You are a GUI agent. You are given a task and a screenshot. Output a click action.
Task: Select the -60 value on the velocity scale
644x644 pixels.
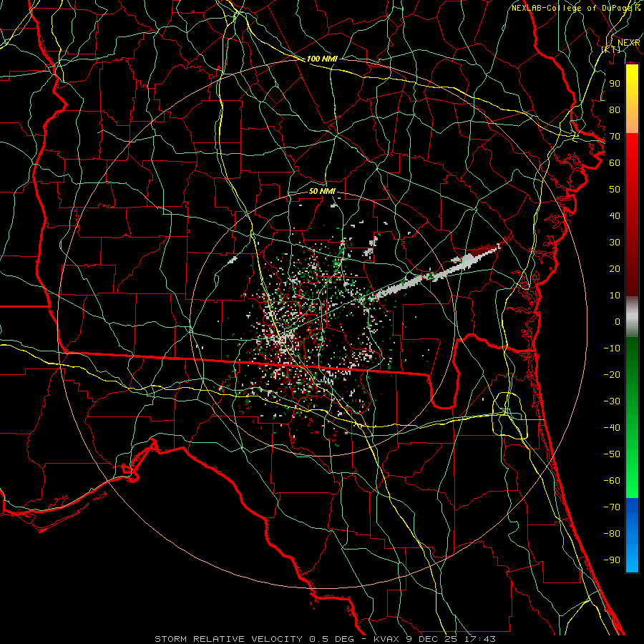click(x=612, y=481)
